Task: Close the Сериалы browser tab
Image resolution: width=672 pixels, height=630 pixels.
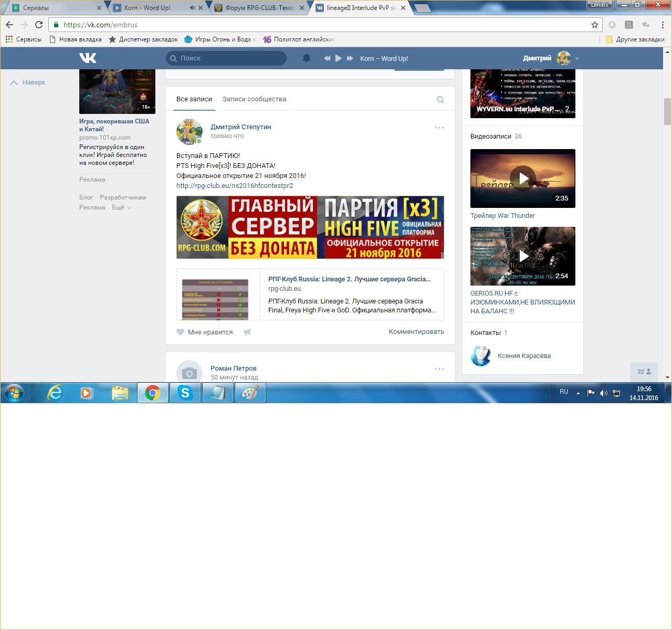Action: pos(99,8)
